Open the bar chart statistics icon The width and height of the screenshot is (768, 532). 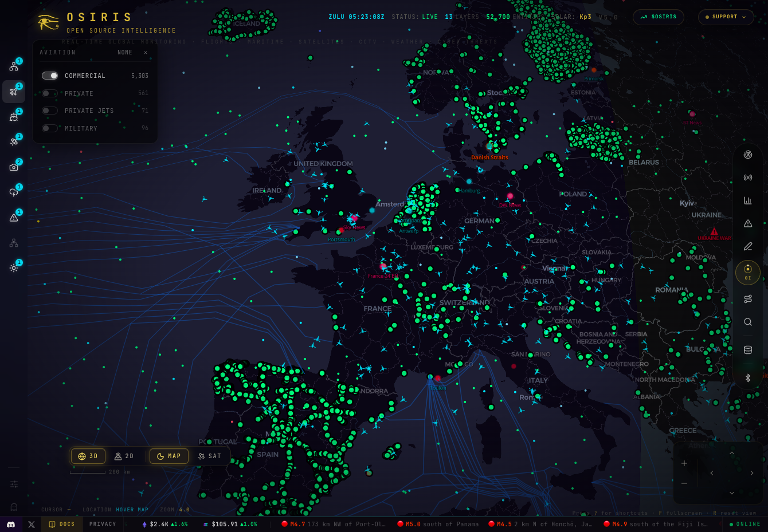(x=748, y=200)
